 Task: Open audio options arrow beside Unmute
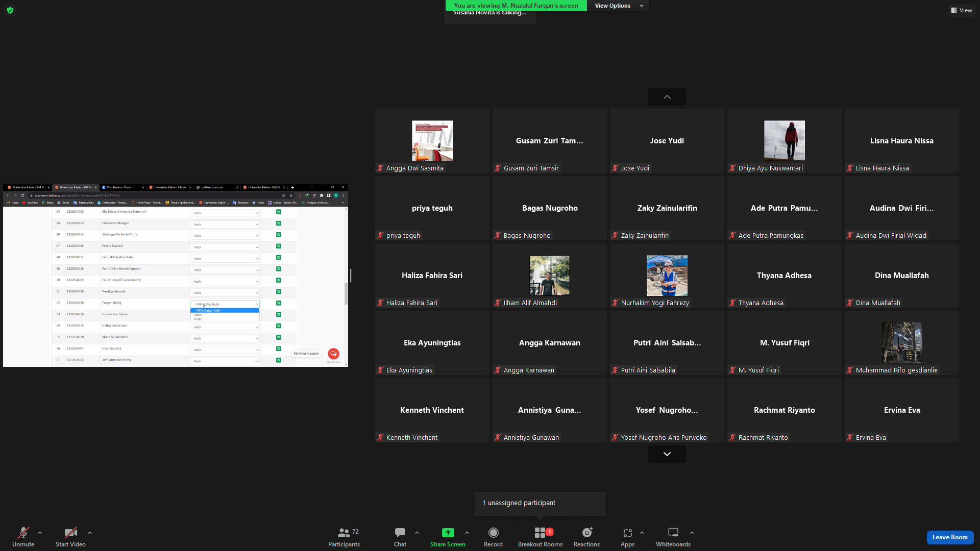[40, 533]
